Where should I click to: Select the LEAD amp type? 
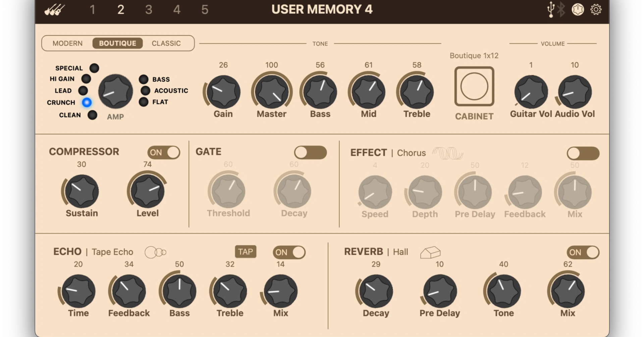[83, 91]
